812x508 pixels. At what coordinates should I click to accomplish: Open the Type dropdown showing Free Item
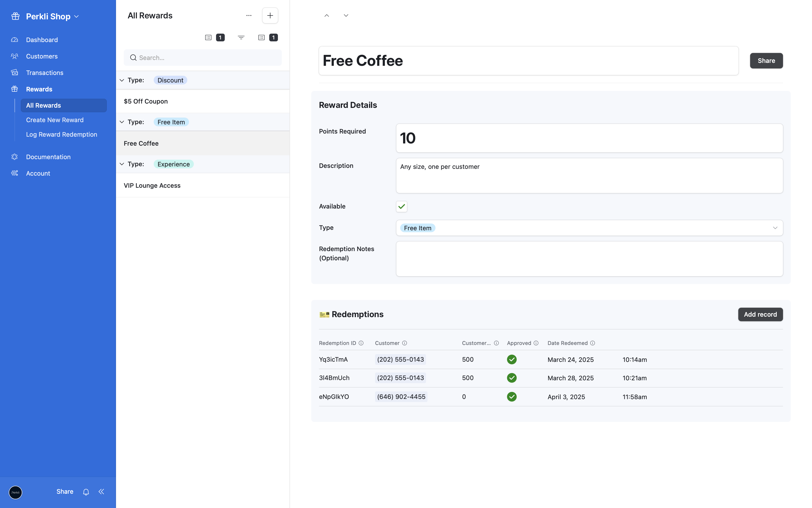[x=589, y=228]
